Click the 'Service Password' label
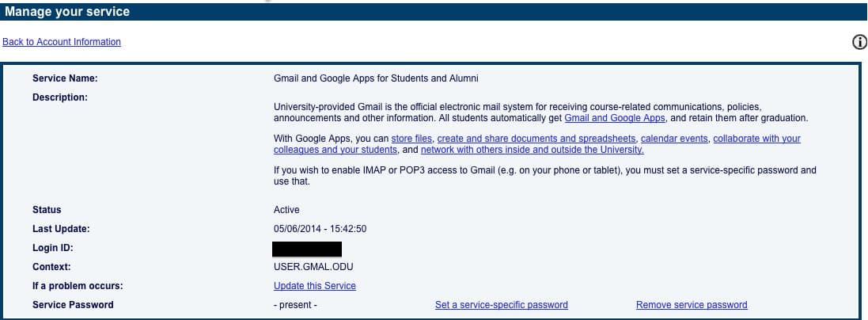The height and width of the screenshot is (320, 868). click(x=73, y=305)
